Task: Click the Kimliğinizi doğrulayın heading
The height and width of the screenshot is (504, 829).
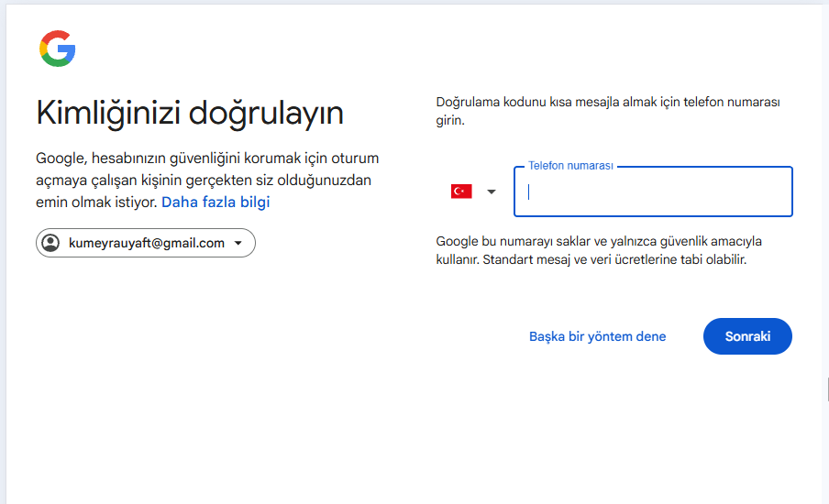Action: [x=190, y=113]
